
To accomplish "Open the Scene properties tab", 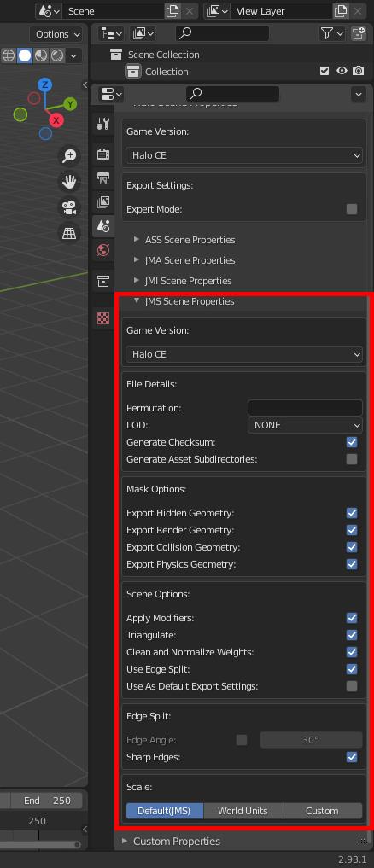I will pos(103,226).
